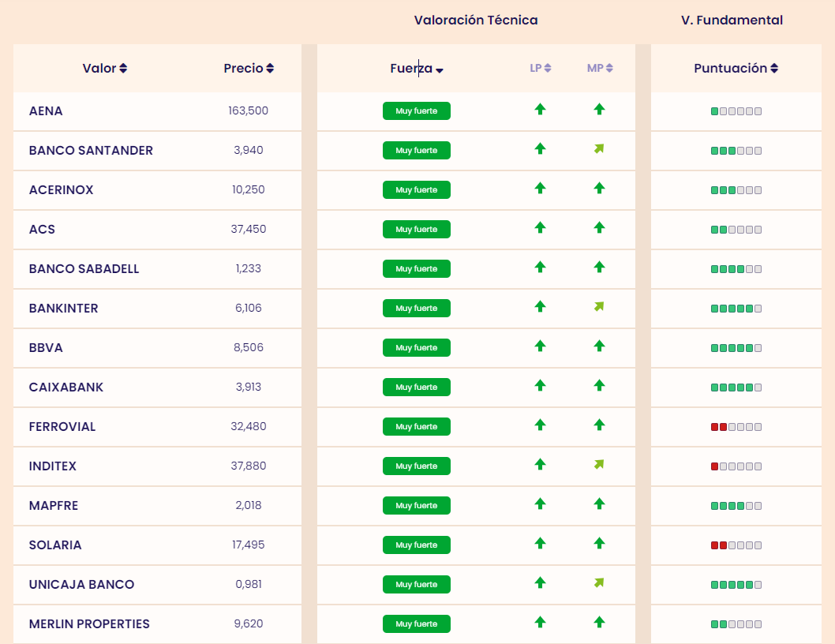Viewport: 835px width, 644px height.
Task: Open INDITEX stock row
Action: (53, 466)
